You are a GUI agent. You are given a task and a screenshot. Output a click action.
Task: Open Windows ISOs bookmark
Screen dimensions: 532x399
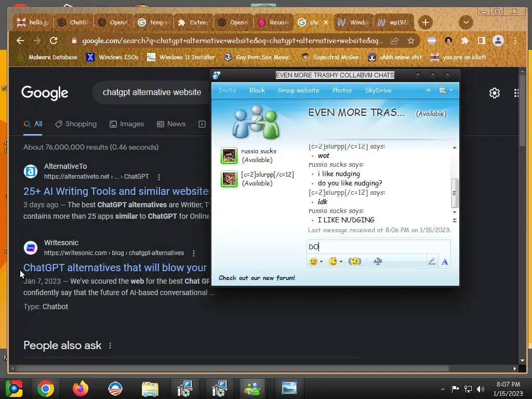tap(112, 57)
